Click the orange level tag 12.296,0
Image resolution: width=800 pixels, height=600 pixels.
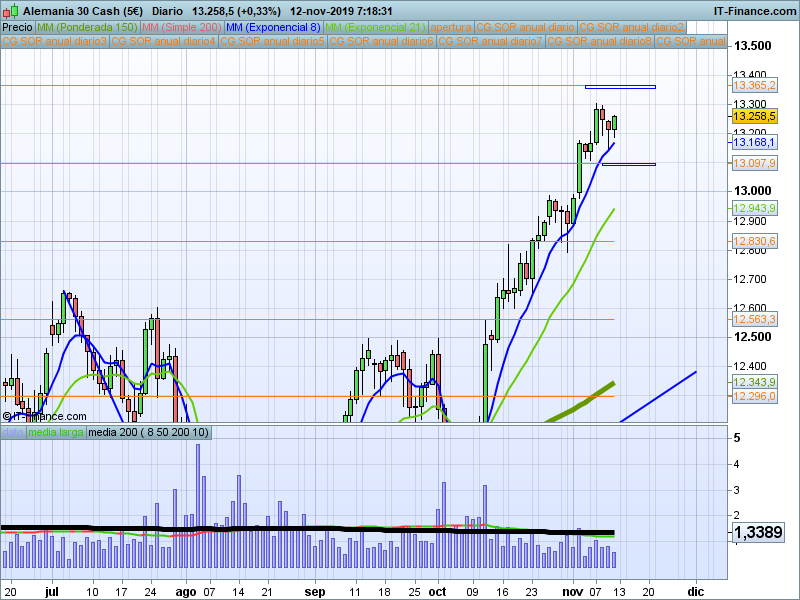tap(755, 396)
